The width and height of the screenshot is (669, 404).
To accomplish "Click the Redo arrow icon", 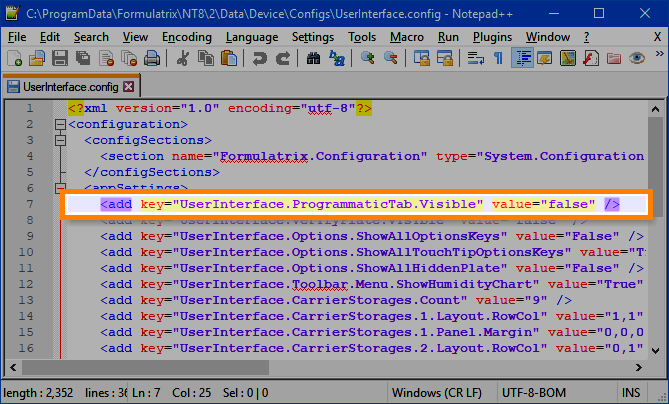I will tap(281, 59).
